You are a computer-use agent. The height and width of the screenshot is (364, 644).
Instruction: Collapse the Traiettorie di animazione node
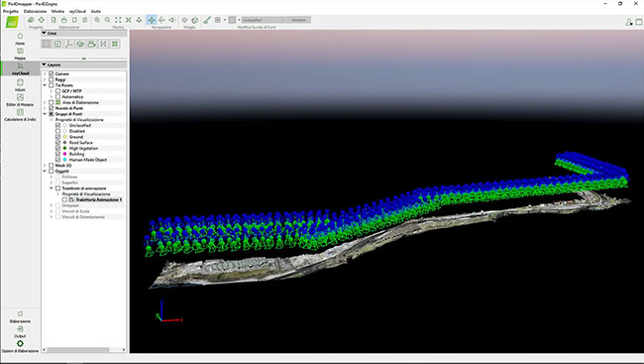click(52, 188)
